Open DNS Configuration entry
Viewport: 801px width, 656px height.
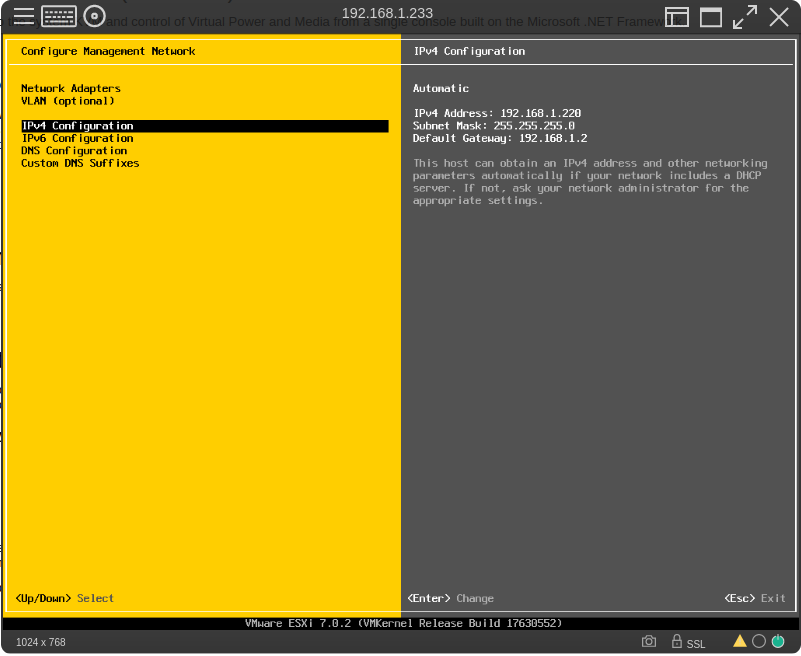click(74, 151)
